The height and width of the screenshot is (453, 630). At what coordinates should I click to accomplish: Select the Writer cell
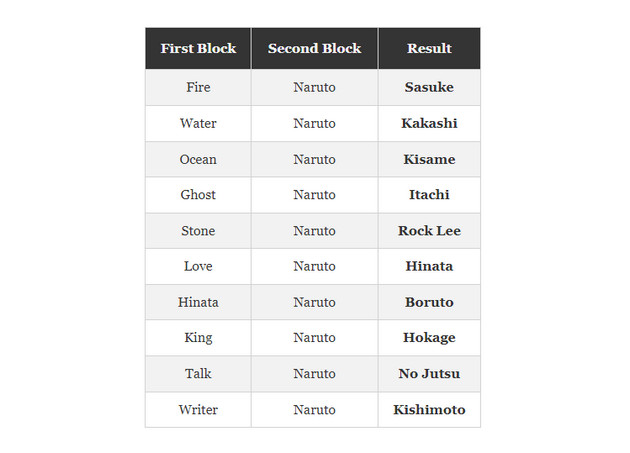tap(198, 409)
